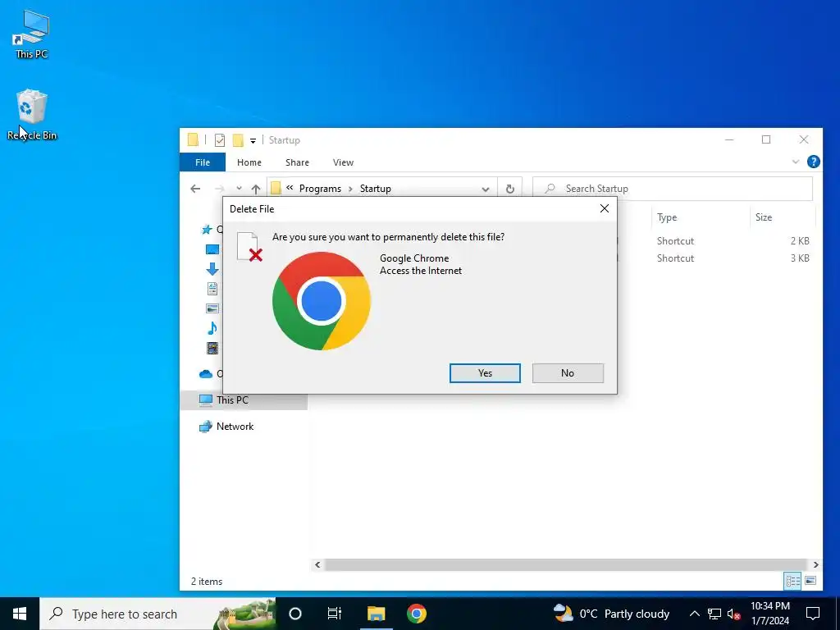
Task: Click File Explorer on the taskbar
Action: pyautogui.click(x=376, y=614)
